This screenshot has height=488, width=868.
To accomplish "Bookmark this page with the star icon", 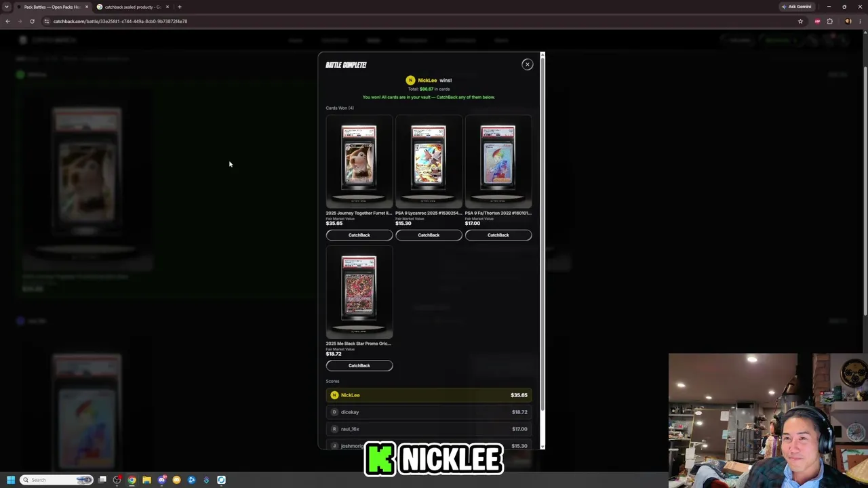I will click(800, 21).
